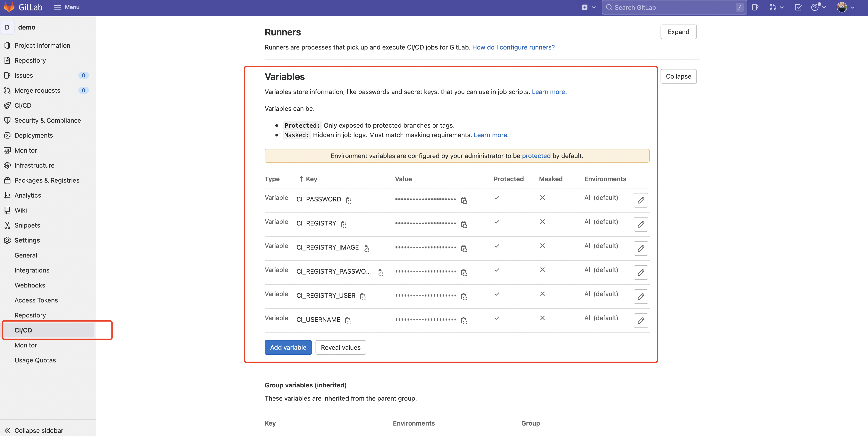Click the Add variable button

click(288, 347)
